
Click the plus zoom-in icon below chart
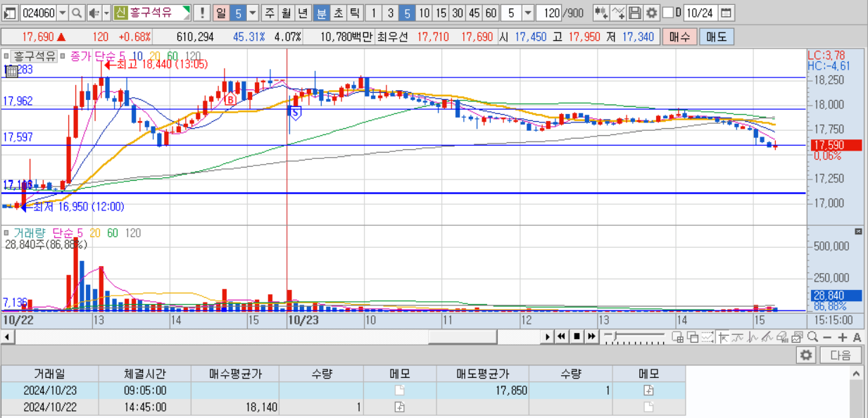tap(843, 337)
